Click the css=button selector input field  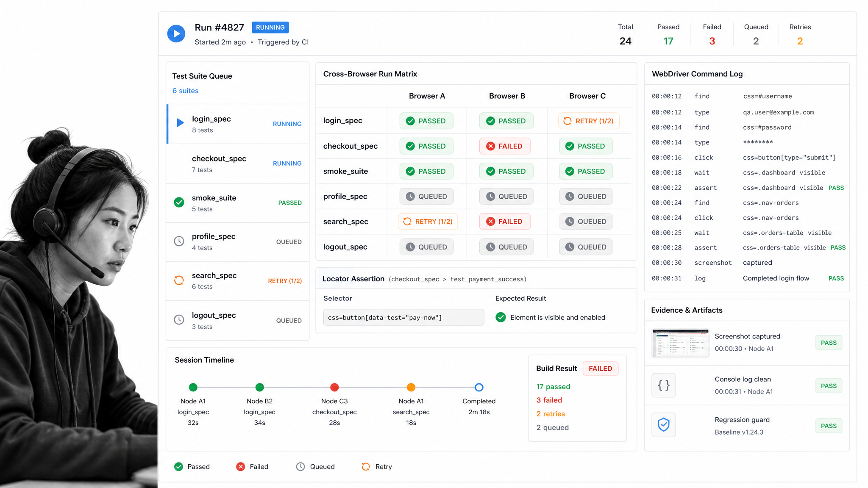(x=403, y=317)
